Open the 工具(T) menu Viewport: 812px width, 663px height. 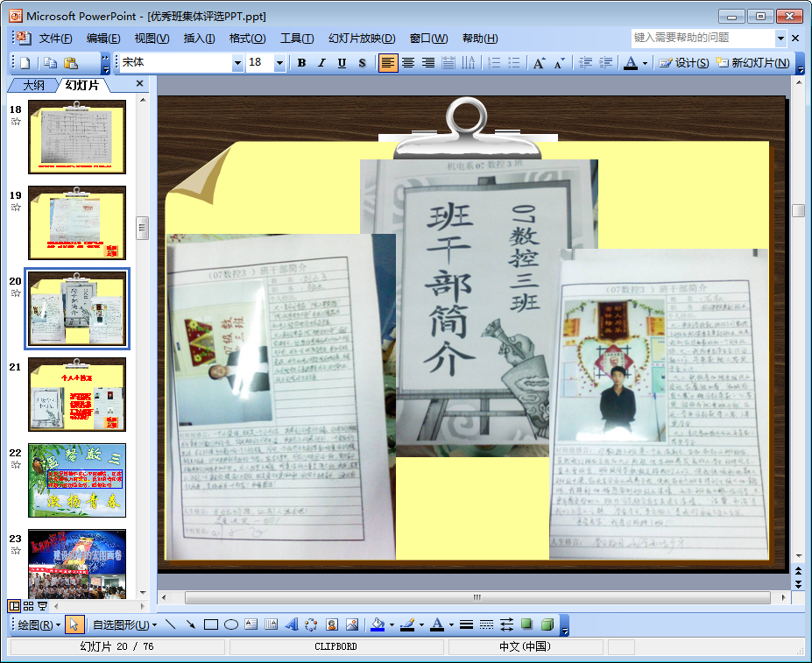point(297,39)
